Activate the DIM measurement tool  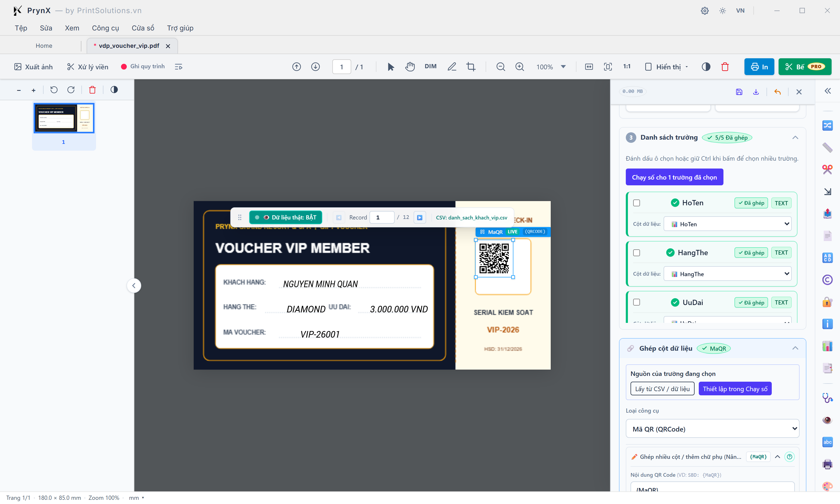pos(430,67)
